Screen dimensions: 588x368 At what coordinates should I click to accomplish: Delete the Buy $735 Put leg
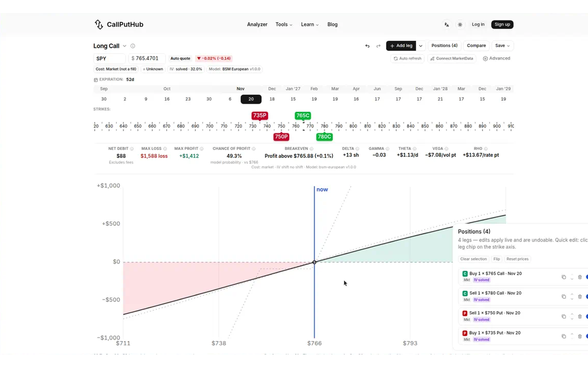580,336
